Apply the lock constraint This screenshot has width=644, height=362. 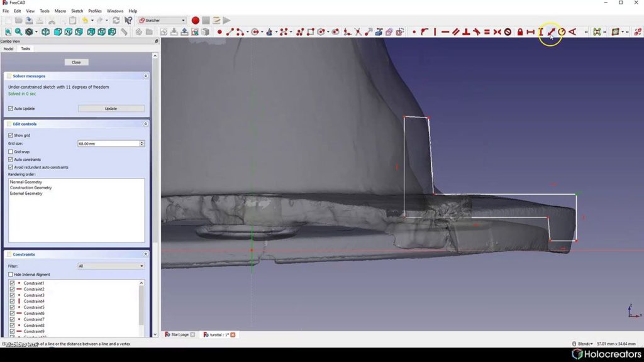coord(520,32)
